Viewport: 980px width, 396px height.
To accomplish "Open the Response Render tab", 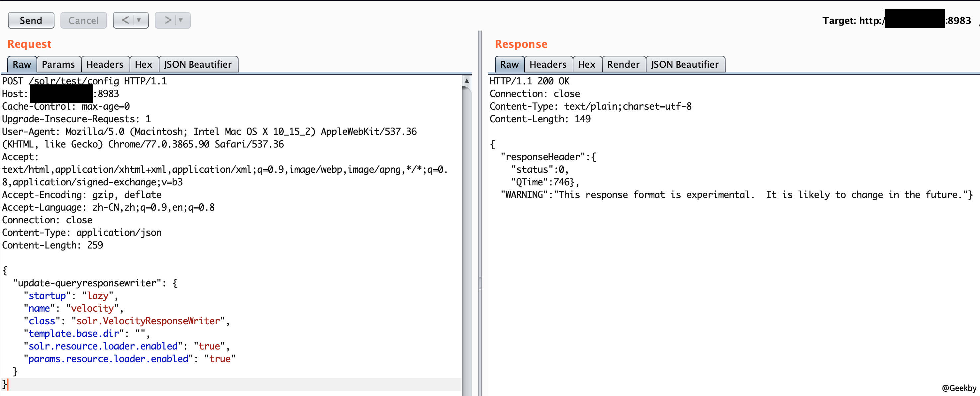I will click(x=623, y=64).
